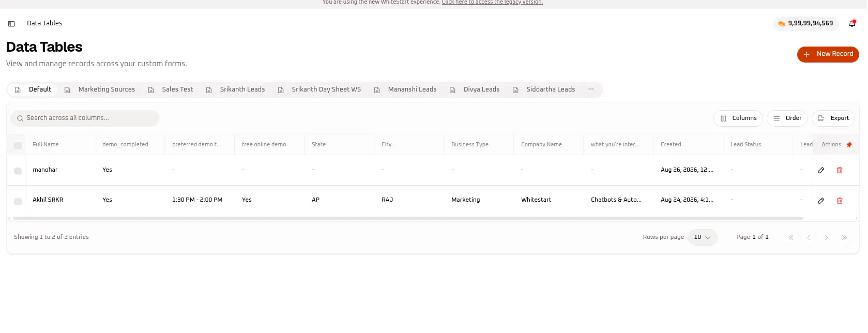Delete the manohar record with trash icon

point(840,170)
